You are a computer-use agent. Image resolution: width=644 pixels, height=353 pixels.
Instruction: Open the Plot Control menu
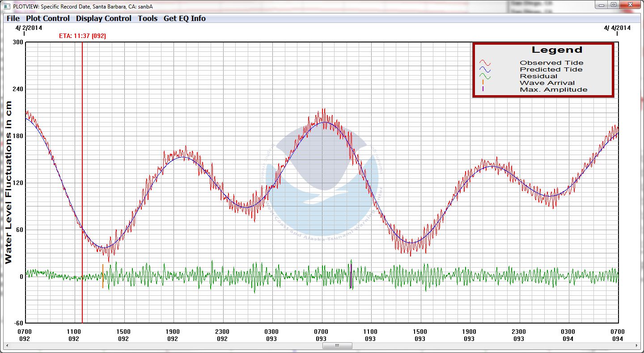(48, 18)
